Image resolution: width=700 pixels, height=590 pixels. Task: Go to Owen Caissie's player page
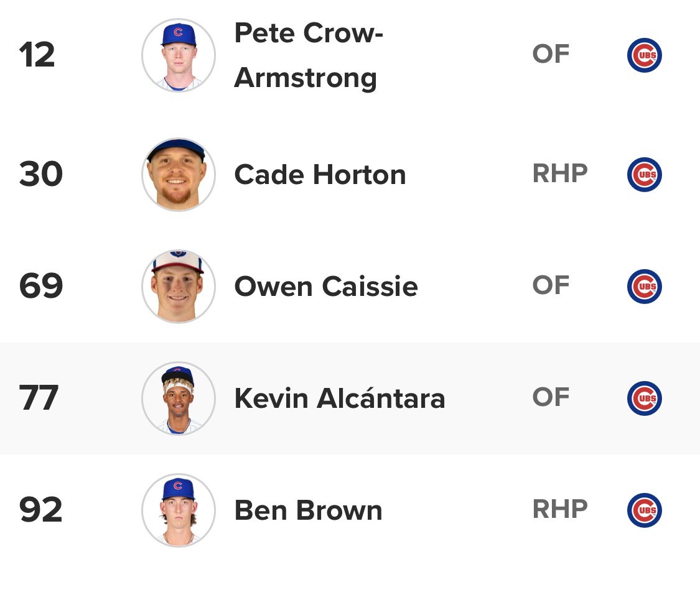click(325, 287)
